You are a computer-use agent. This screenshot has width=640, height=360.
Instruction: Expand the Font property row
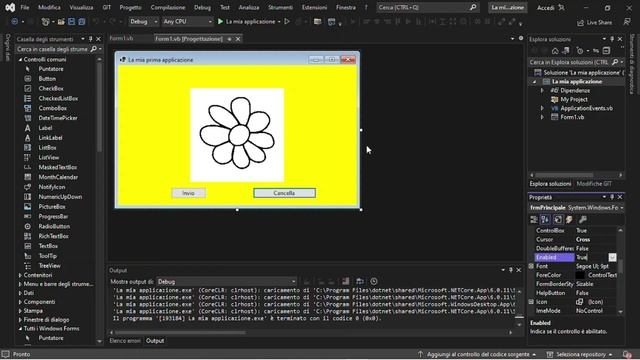coord(531,266)
